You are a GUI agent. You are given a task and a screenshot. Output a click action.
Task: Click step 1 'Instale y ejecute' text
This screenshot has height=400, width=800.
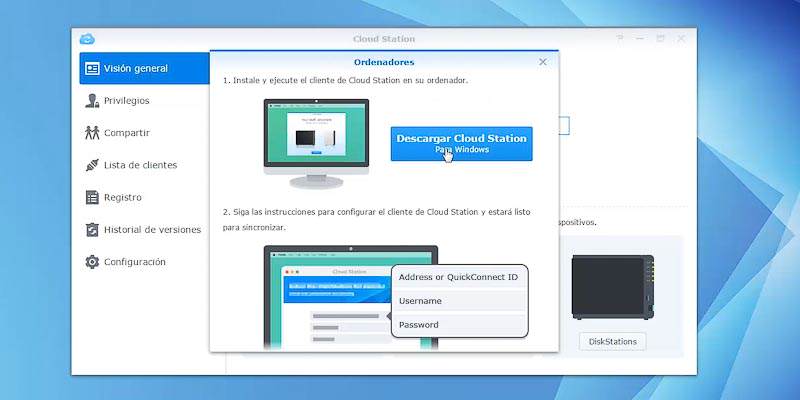click(x=345, y=81)
